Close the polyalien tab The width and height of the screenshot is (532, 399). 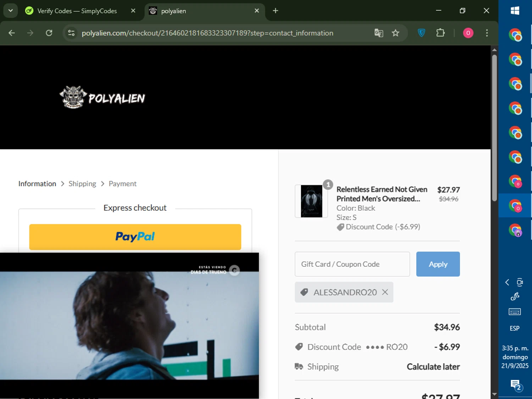coord(257,11)
